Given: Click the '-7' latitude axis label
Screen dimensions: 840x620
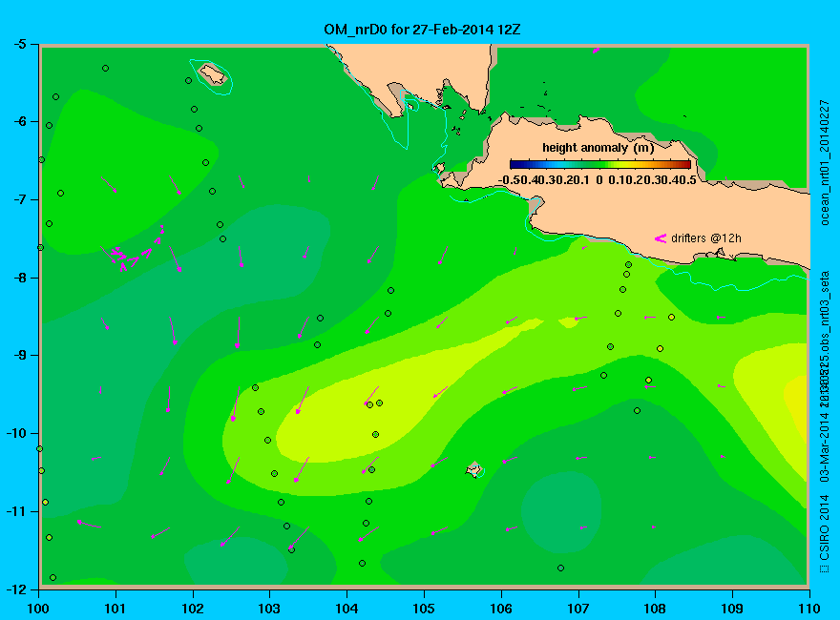Looking at the screenshot, I should tap(19, 199).
